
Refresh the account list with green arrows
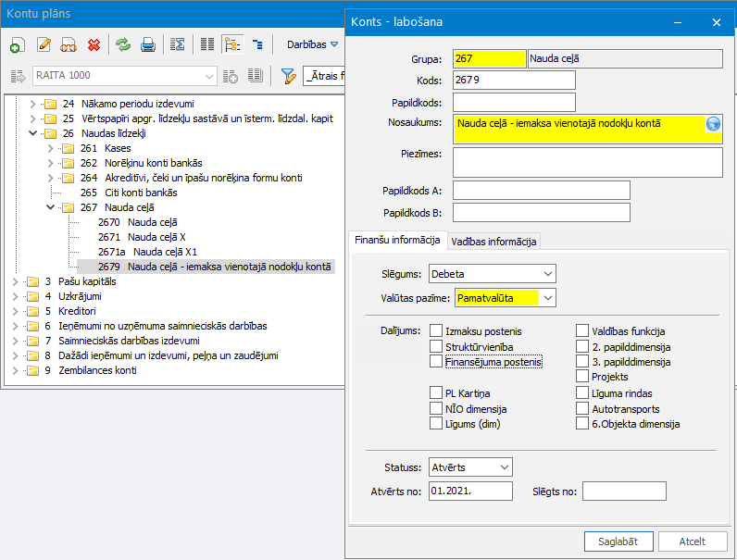pyautogui.click(x=122, y=44)
